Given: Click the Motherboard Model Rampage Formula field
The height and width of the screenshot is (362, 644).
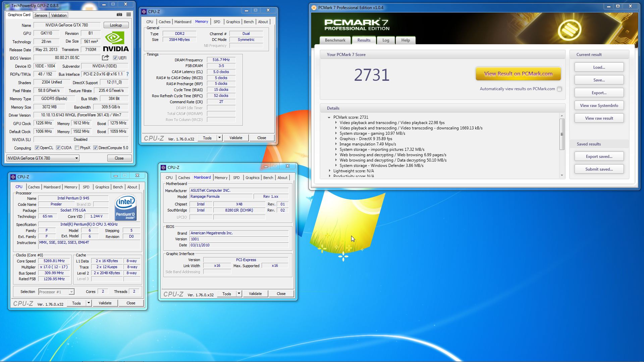Looking at the screenshot, I should (221, 197).
